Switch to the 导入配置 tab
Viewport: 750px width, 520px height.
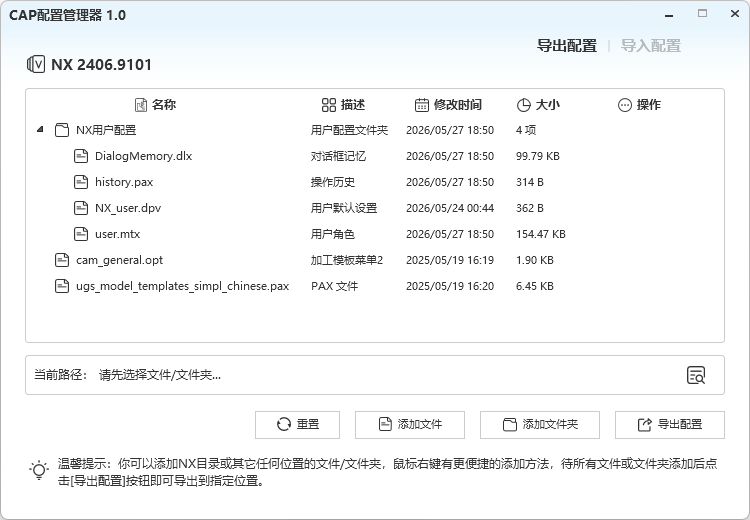click(651, 45)
